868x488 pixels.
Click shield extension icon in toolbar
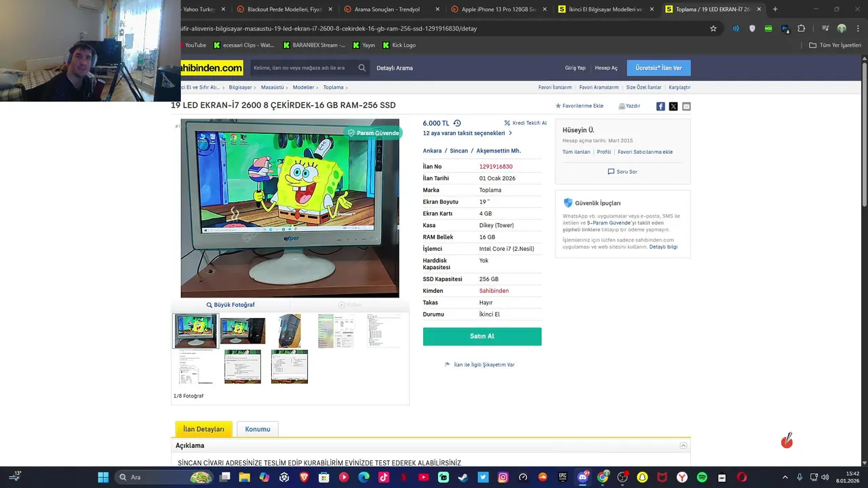coord(752,28)
